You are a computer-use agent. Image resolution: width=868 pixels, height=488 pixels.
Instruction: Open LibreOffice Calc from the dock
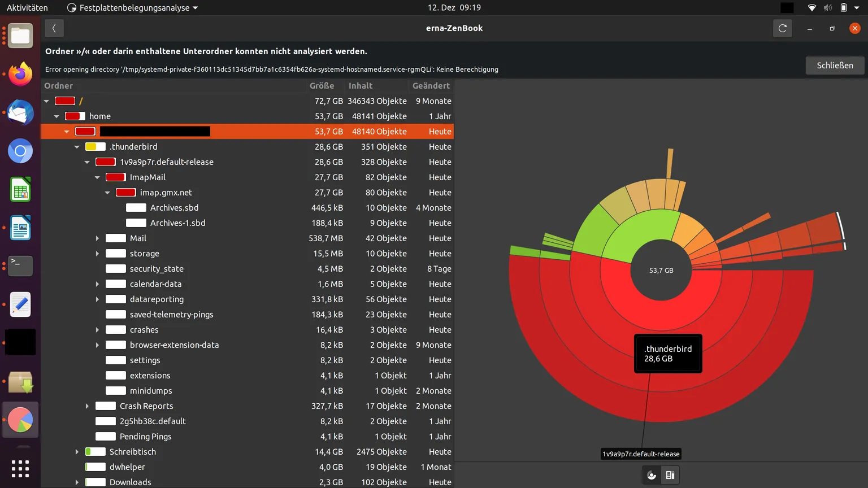click(x=20, y=189)
